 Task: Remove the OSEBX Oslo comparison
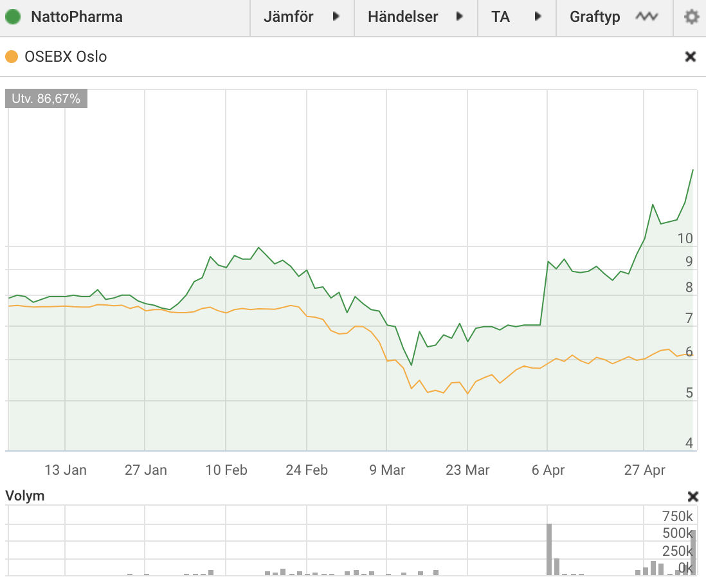coord(690,57)
